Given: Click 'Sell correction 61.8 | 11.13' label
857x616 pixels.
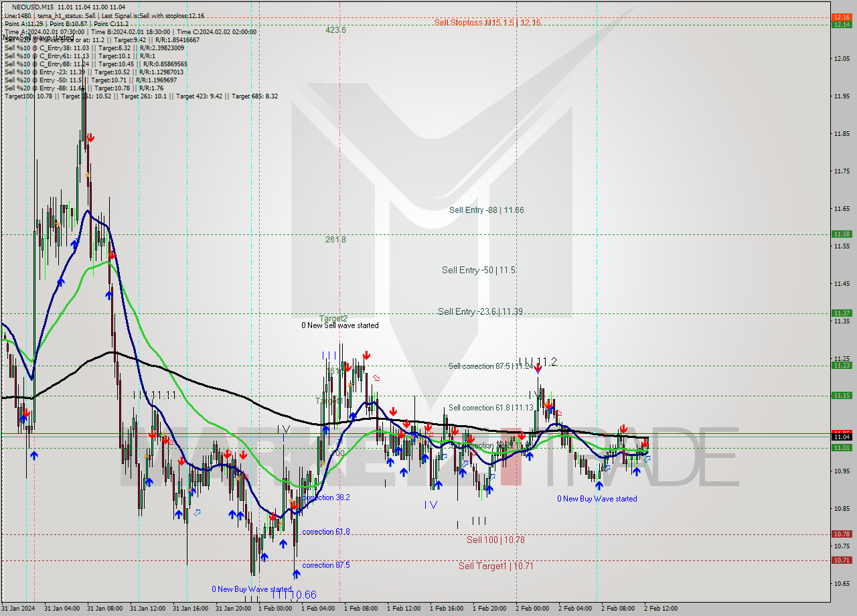Looking at the screenshot, I should [x=491, y=408].
